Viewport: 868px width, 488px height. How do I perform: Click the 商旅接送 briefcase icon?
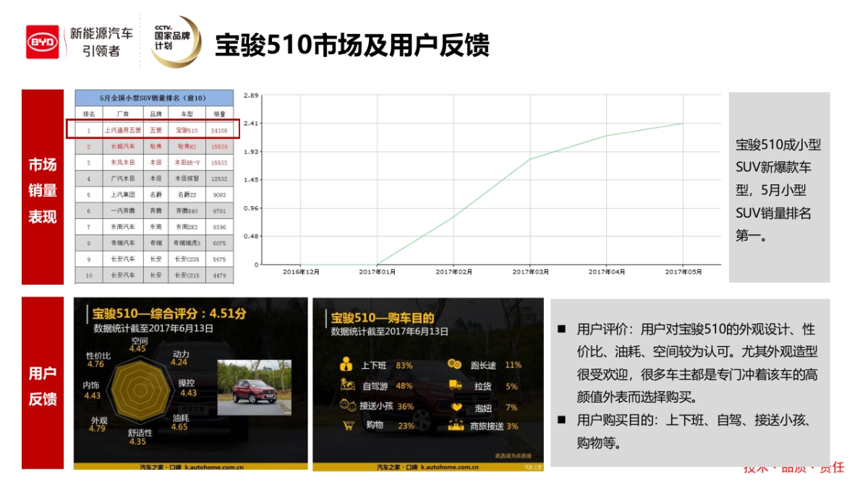pos(456,424)
